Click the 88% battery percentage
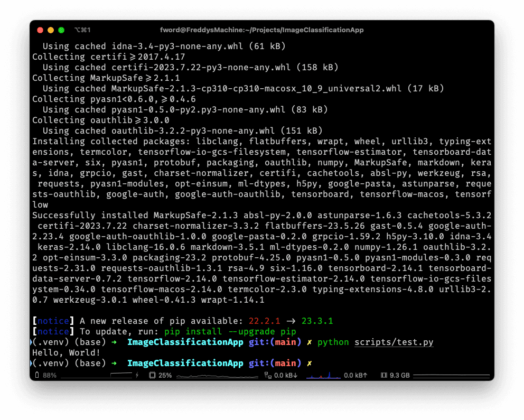This screenshot has width=524, height=420. 50,375
